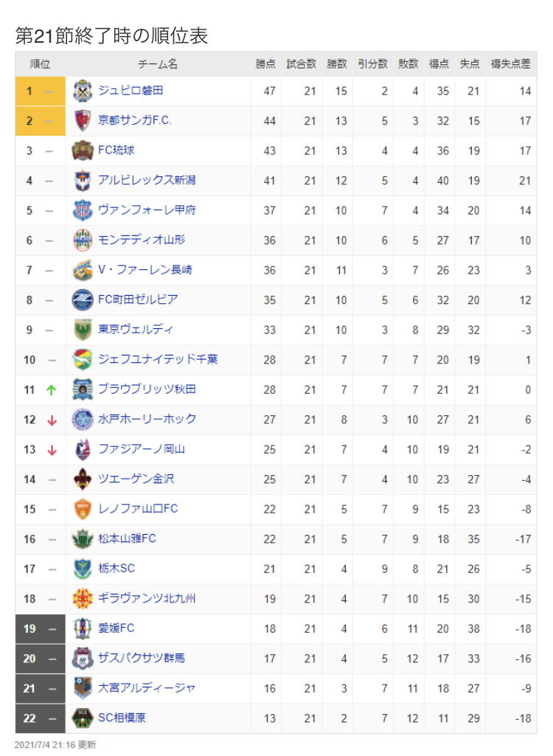Click the 得失点差 column header
Screen dimensions: 553x756
(511, 64)
